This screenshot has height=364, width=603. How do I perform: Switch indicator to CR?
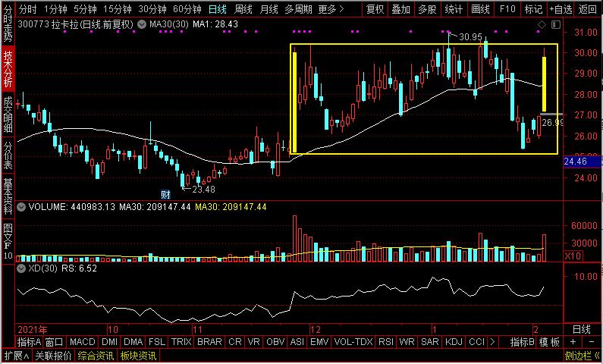click(235, 342)
